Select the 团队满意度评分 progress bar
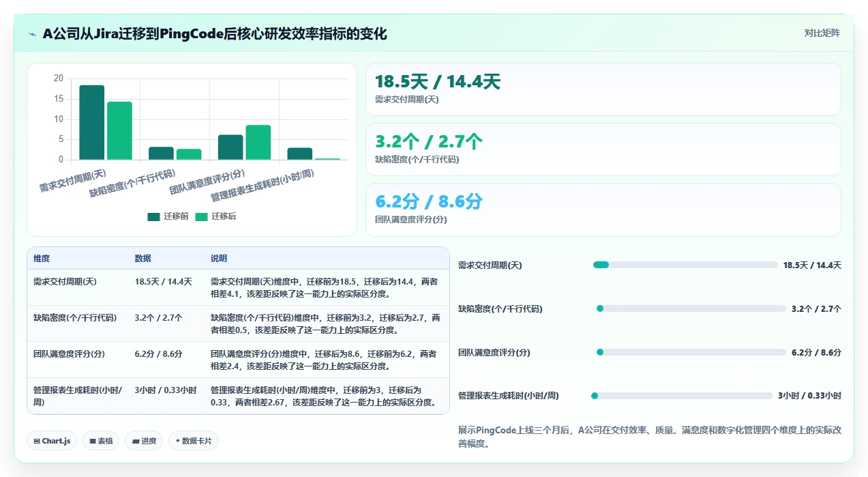Image resolution: width=868 pixels, height=477 pixels. tap(691, 352)
